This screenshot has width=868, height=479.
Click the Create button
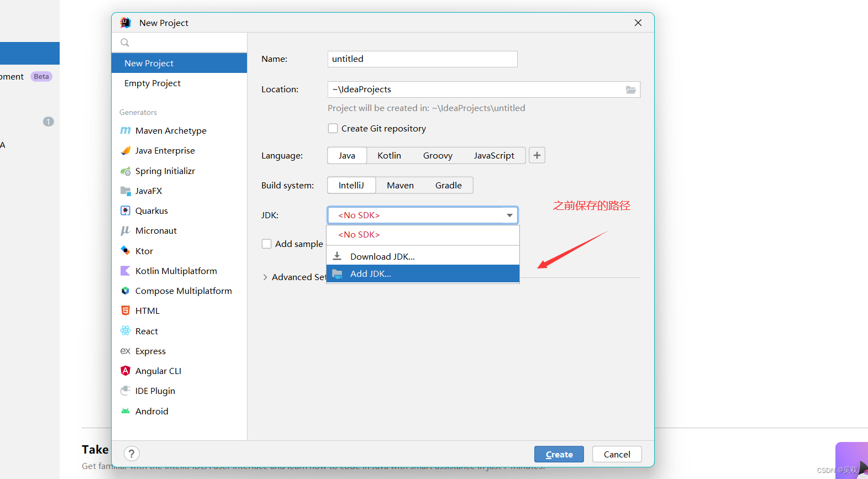pos(559,454)
